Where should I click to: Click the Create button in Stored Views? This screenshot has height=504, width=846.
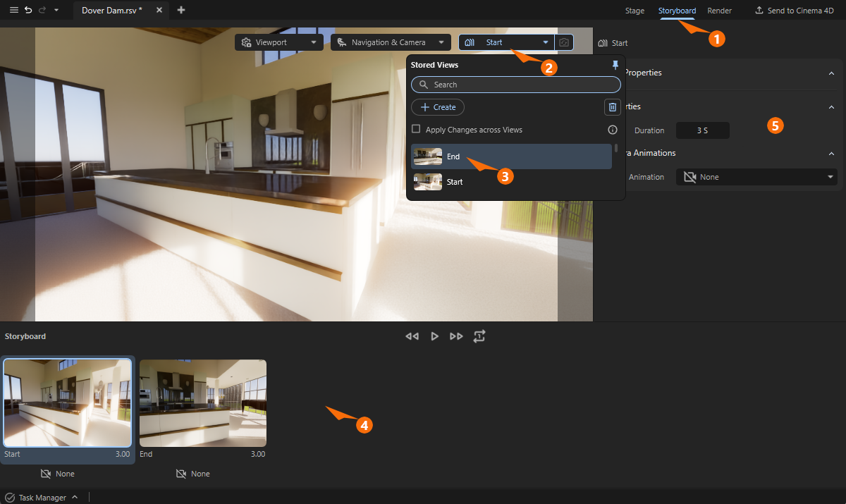437,107
